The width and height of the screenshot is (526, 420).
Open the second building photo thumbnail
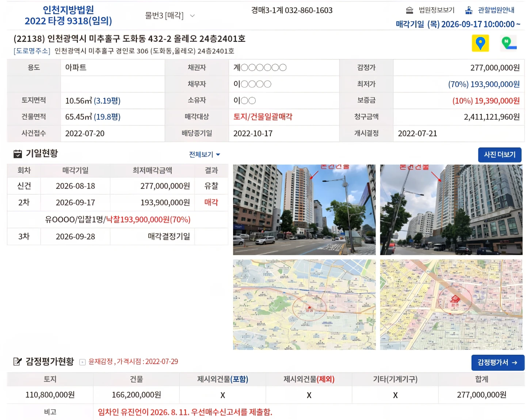click(x=451, y=210)
